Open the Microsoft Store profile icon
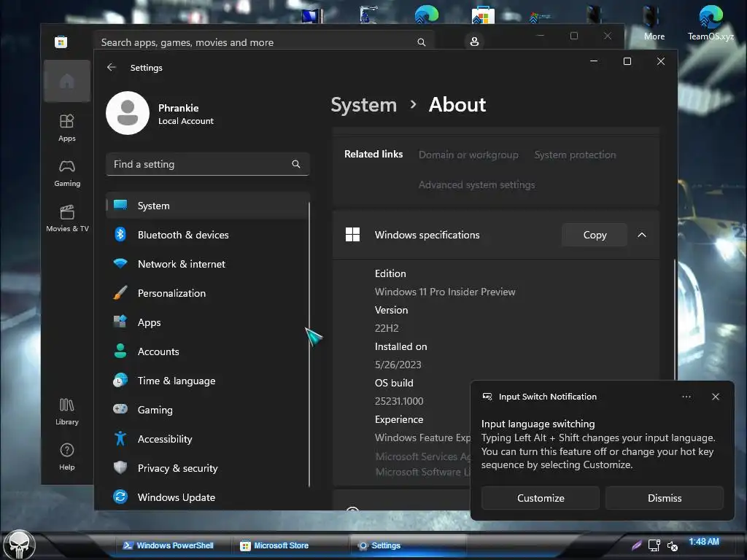This screenshot has width=747, height=560. pos(474,42)
